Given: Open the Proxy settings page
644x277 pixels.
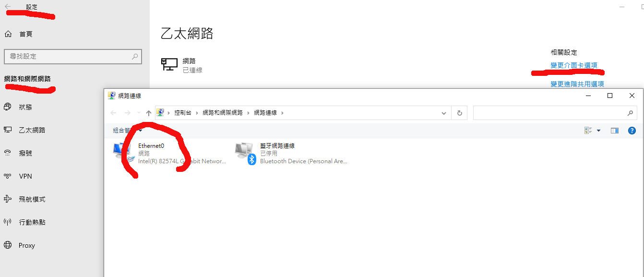Looking at the screenshot, I should (26, 245).
